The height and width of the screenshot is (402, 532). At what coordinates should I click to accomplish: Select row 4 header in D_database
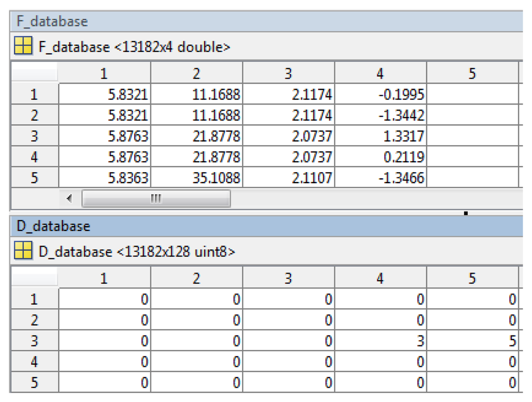35,361
